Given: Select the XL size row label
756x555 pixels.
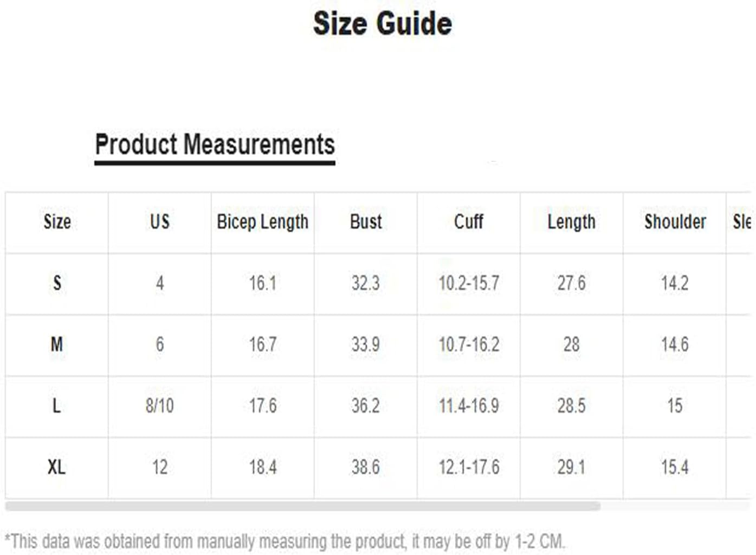Looking at the screenshot, I should (x=57, y=467).
